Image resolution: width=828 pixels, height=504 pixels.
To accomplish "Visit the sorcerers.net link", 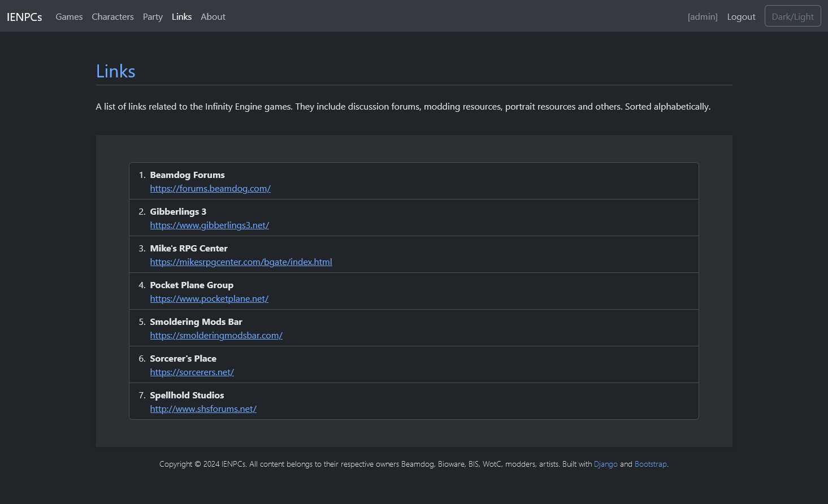I will click(x=192, y=372).
